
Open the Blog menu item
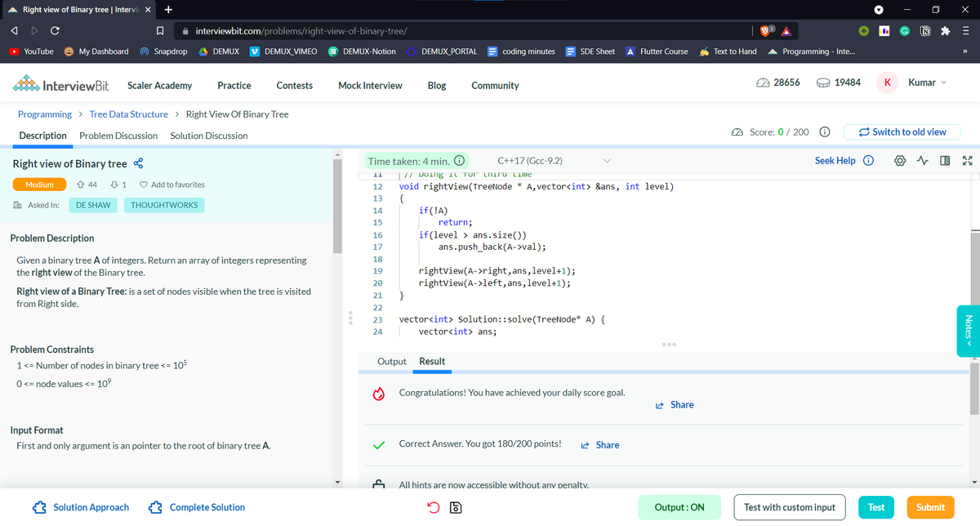437,85
